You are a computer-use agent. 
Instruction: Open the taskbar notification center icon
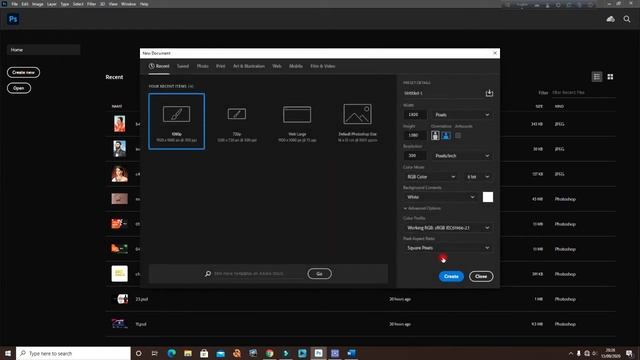629,353
